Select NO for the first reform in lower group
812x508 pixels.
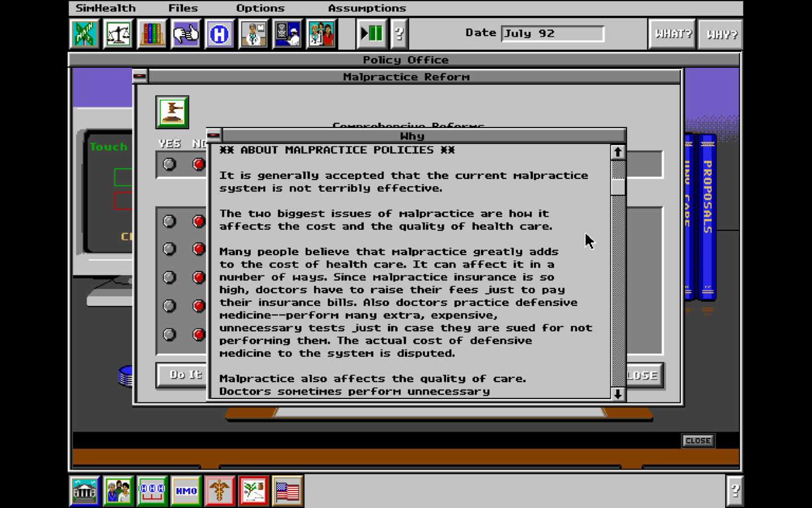pos(198,221)
